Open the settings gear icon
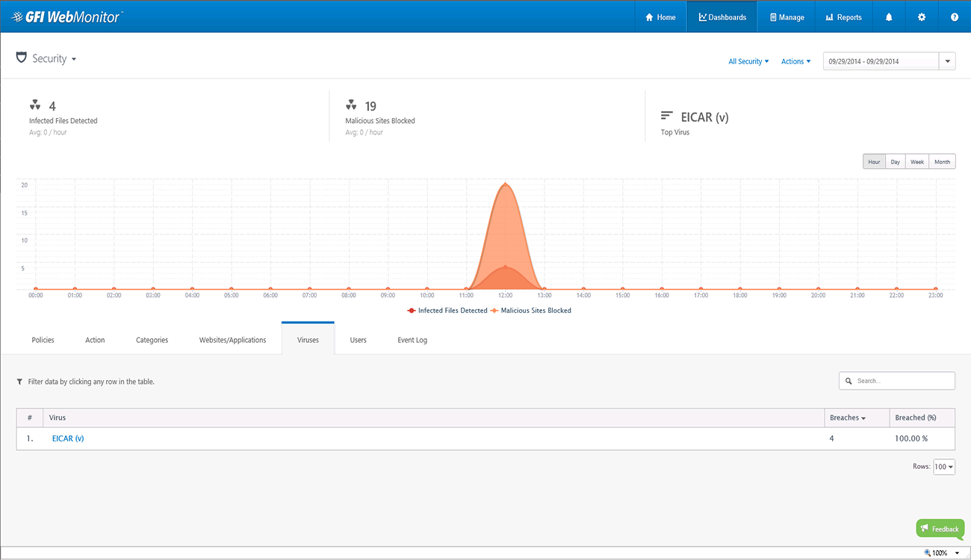This screenshot has width=971, height=560. [922, 17]
